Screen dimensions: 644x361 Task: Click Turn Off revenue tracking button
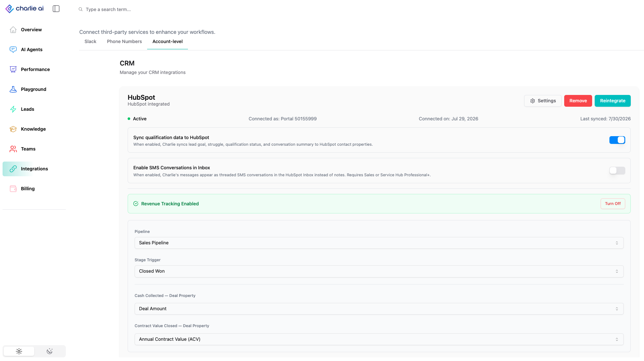(x=613, y=204)
